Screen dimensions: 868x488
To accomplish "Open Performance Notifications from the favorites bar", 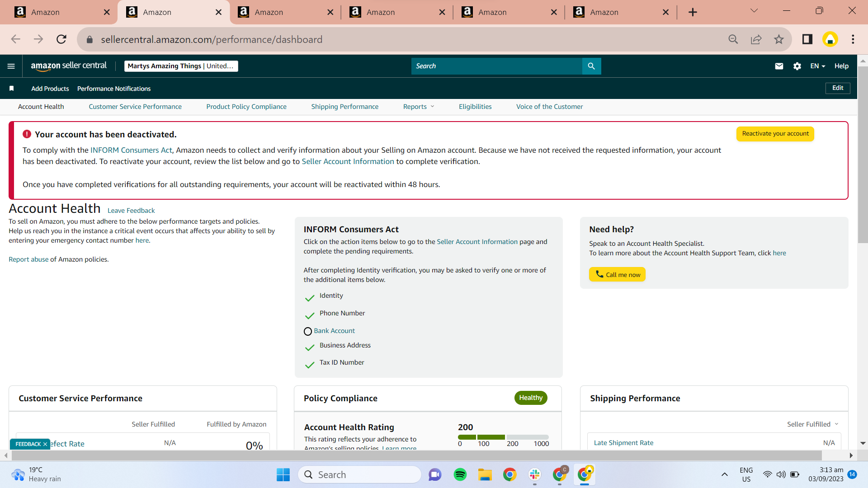I will [114, 89].
